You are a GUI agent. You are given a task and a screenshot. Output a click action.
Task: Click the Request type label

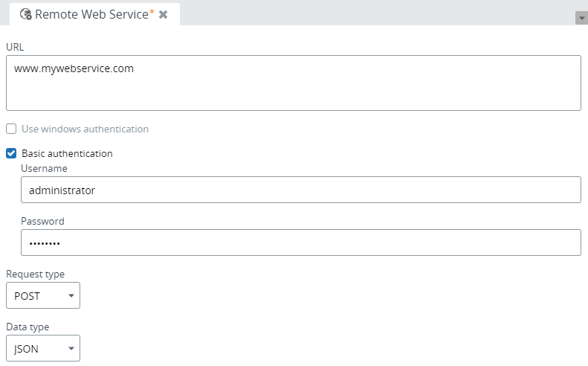tap(35, 274)
